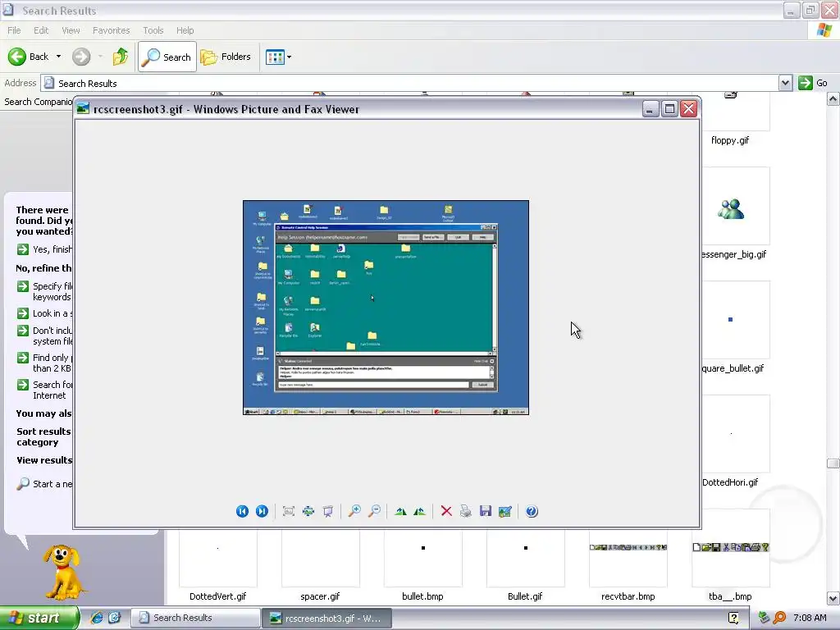
Task: Click the Go button
Action: 813,83
